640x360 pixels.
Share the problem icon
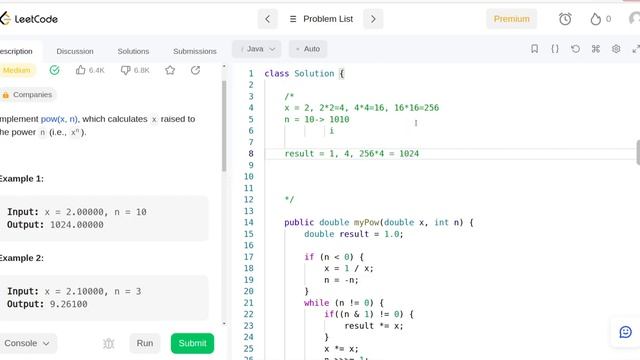pos(196,70)
